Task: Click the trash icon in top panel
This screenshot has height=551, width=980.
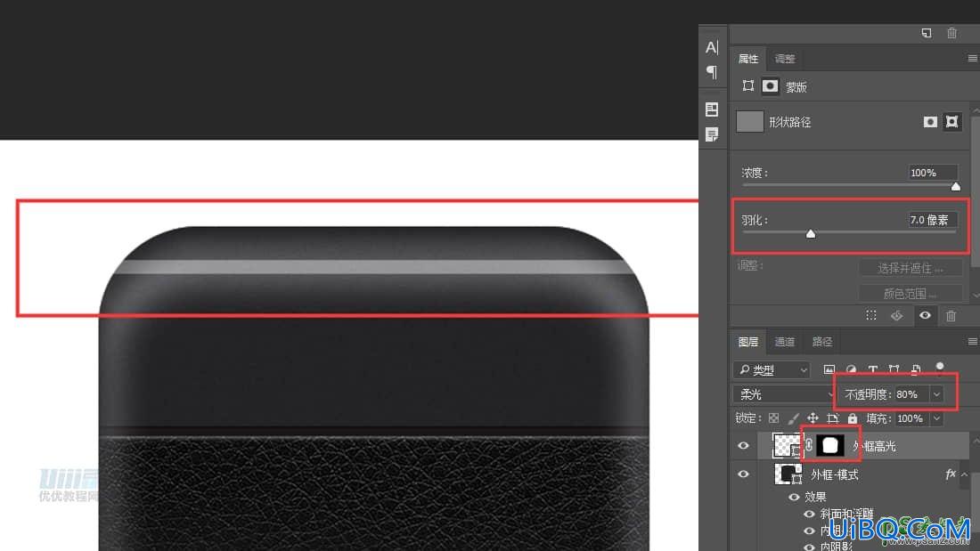Action: point(951,33)
